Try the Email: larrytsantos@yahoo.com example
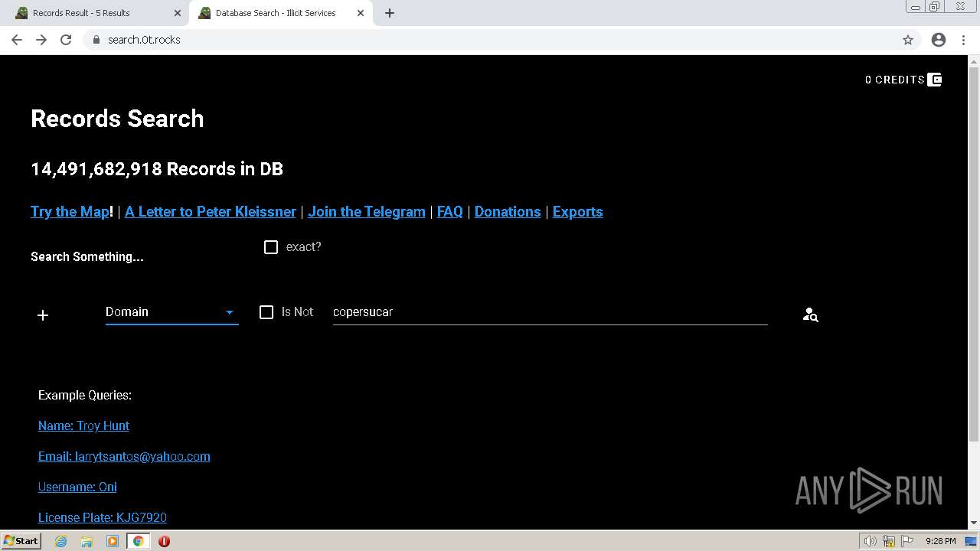 click(x=124, y=457)
